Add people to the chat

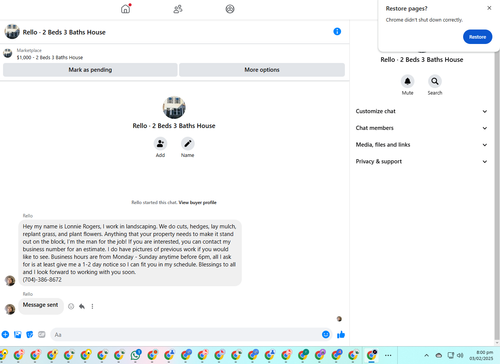click(160, 144)
